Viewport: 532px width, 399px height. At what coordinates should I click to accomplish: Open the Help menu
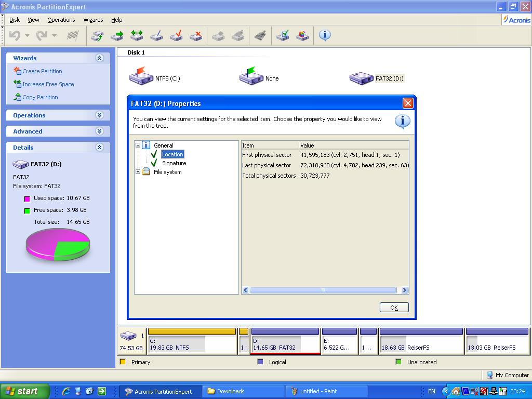[117, 20]
